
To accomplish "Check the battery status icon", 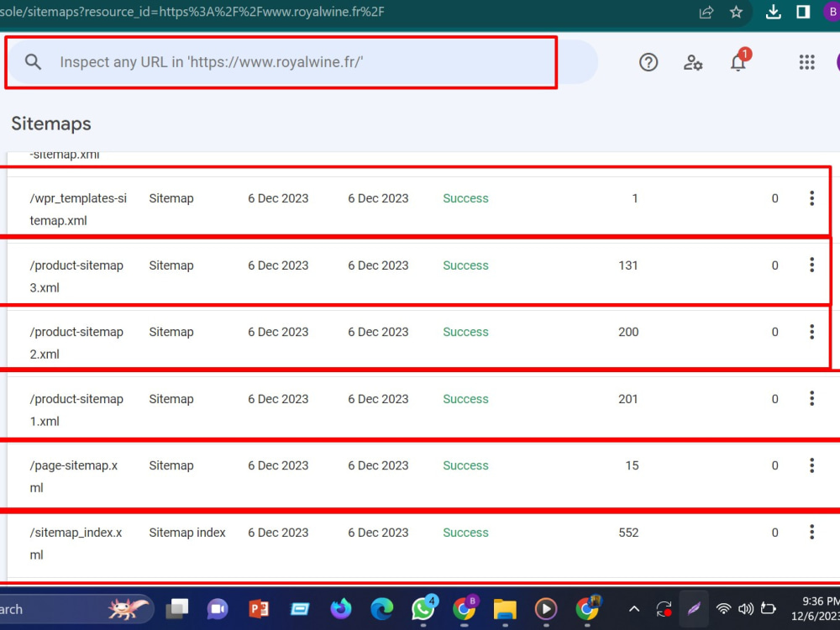I will point(769,608).
